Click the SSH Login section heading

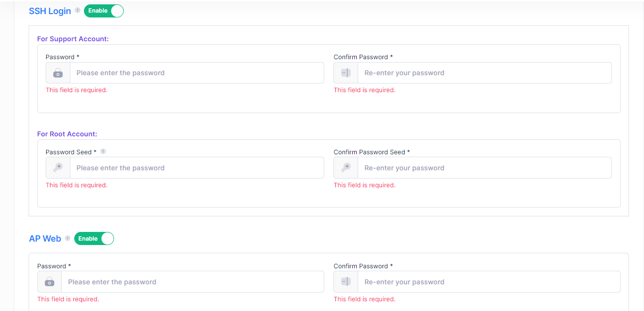tap(50, 11)
